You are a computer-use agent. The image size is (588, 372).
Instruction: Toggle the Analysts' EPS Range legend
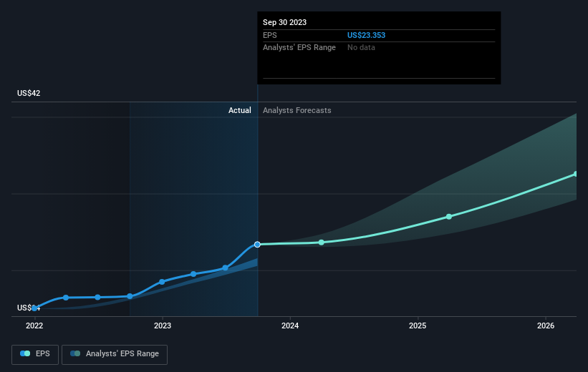(x=115, y=354)
